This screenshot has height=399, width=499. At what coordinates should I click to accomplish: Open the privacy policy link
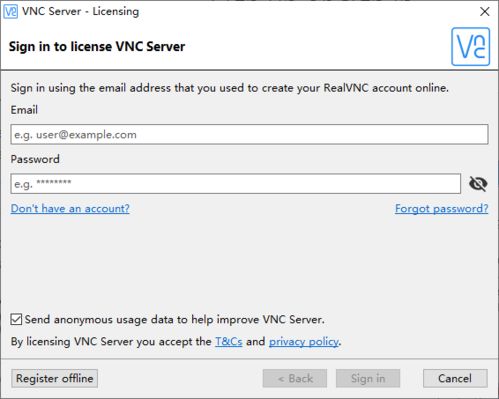click(x=304, y=341)
